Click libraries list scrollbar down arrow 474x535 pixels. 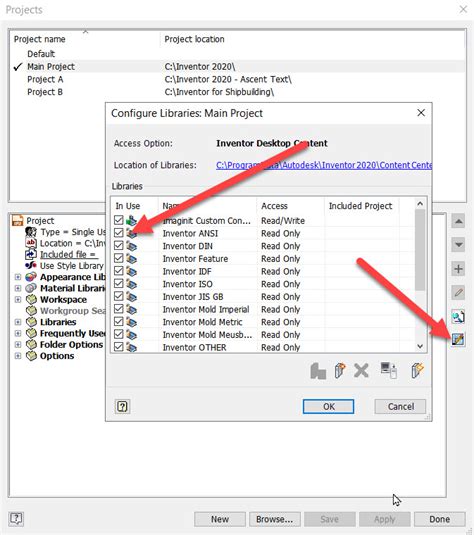(x=420, y=346)
